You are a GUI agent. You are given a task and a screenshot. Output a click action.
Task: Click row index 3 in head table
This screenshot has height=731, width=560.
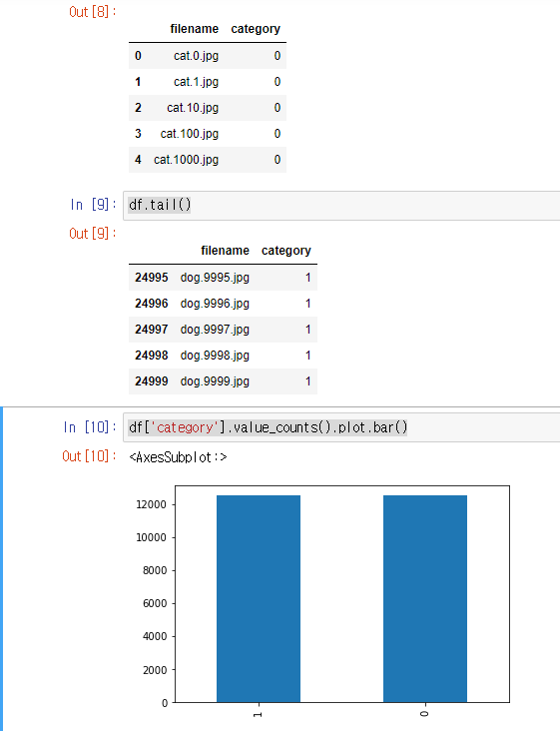tap(138, 134)
